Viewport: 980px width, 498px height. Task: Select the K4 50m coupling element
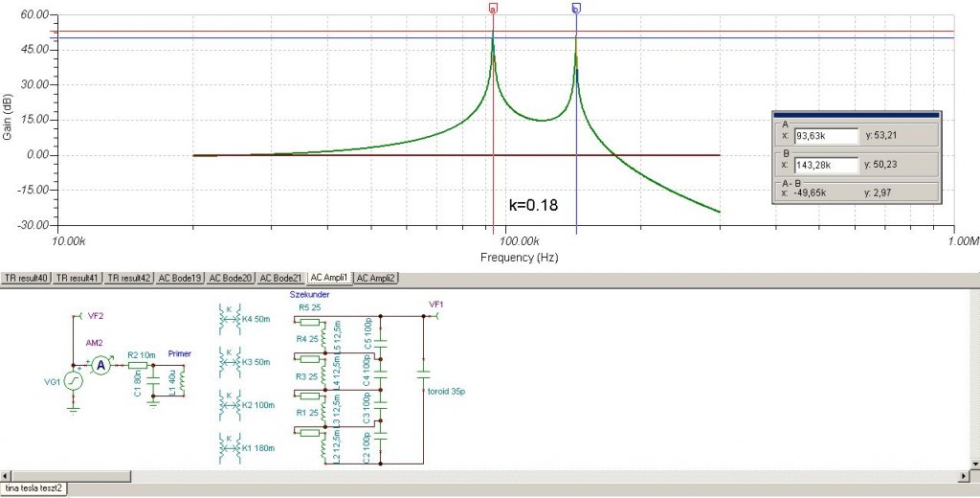click(230, 319)
